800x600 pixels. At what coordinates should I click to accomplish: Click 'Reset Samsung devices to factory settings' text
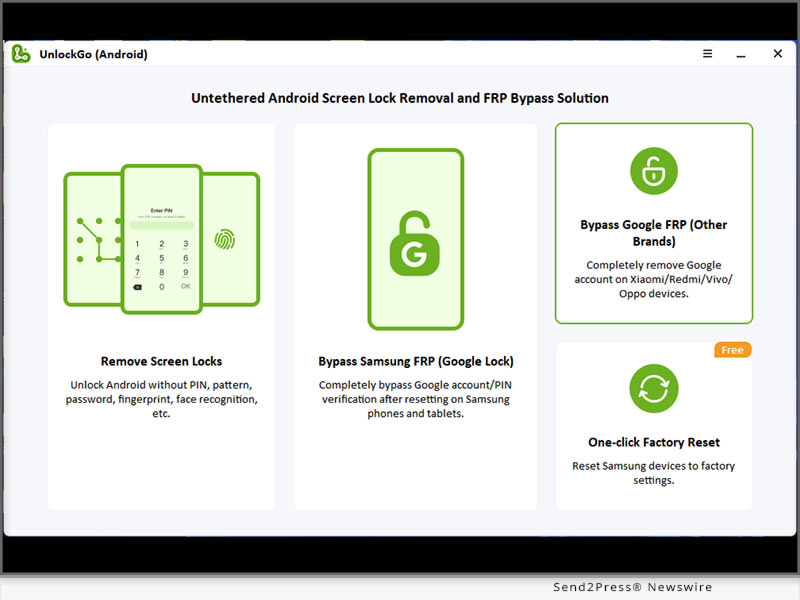pos(654,473)
